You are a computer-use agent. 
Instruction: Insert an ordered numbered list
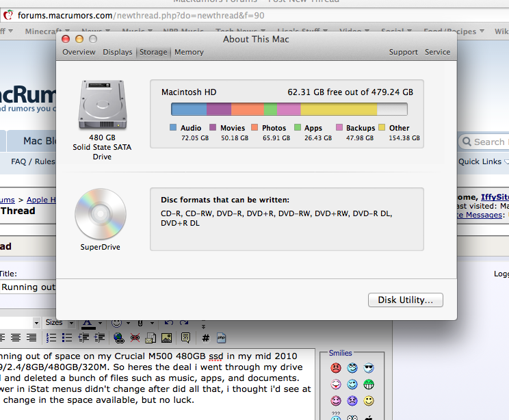point(51,338)
